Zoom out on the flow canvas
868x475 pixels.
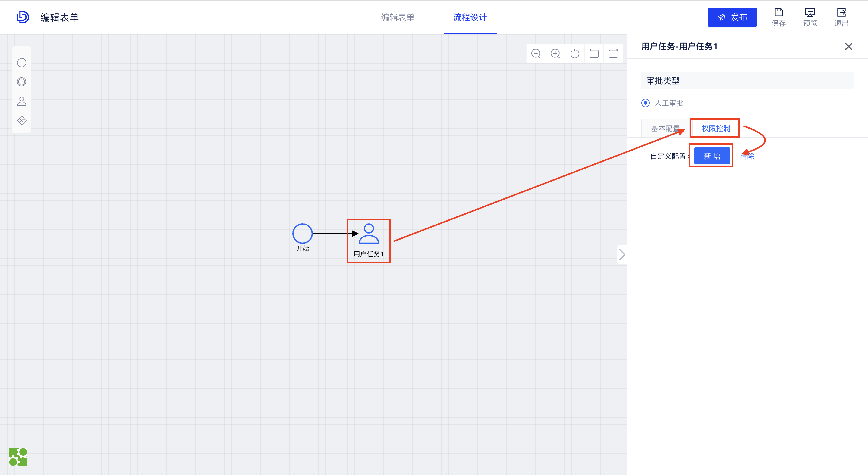click(x=536, y=53)
